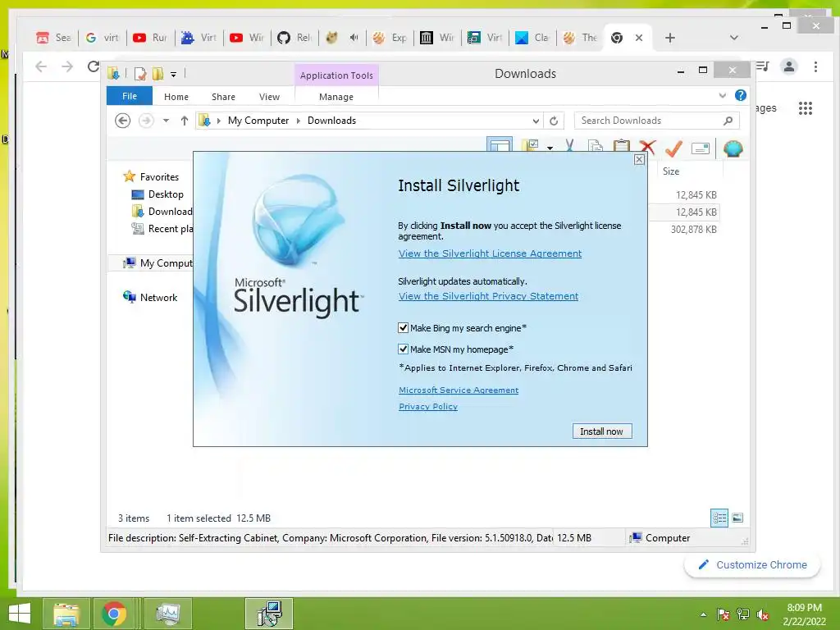Uncheck Make MSN my homepage
840x630 pixels.
[404, 349]
